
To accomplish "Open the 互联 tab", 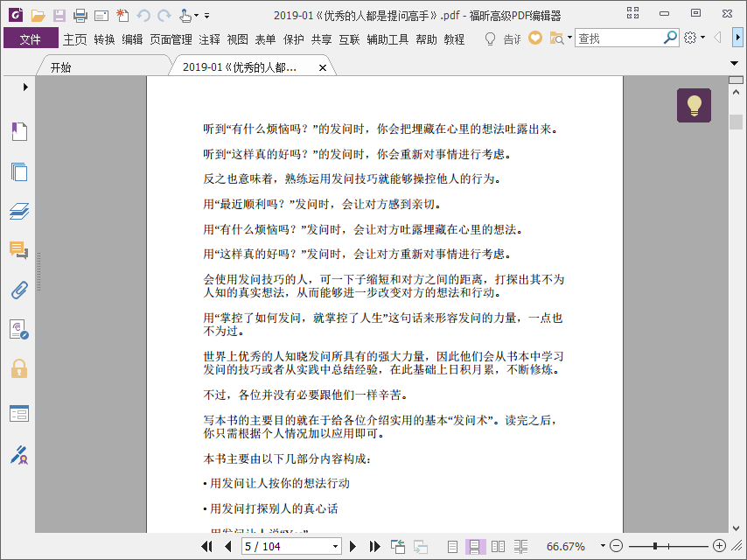I will point(349,39).
